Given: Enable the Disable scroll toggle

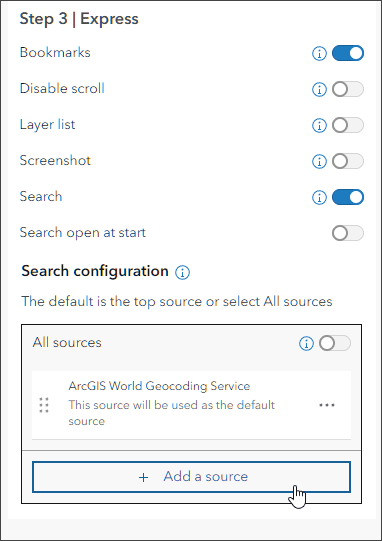Looking at the screenshot, I should pyautogui.click(x=347, y=89).
